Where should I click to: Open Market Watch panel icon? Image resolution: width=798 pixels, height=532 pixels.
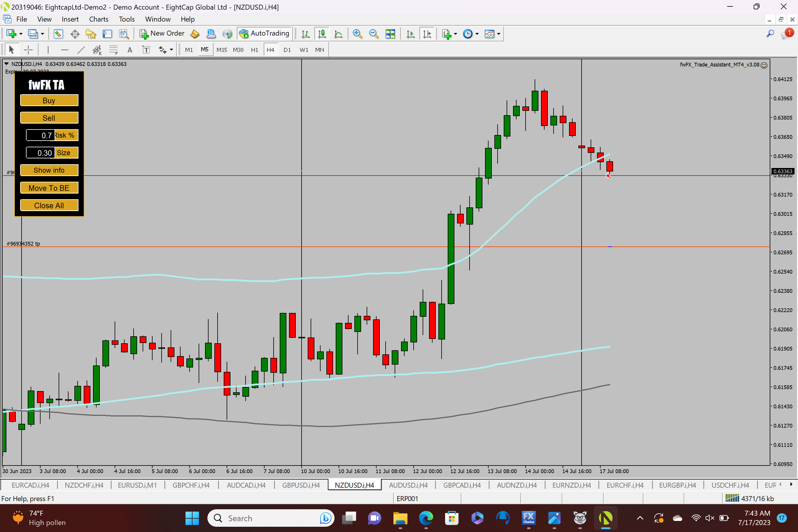[58, 34]
